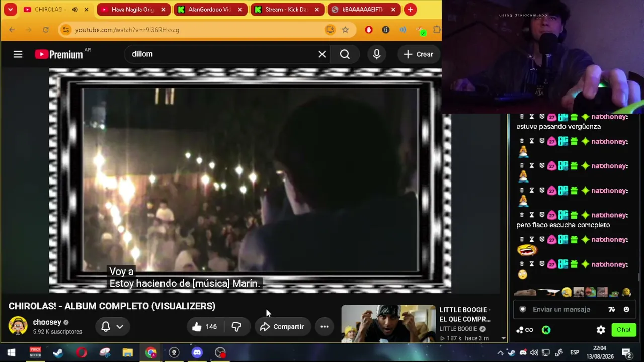644x362 pixels.
Task: Open Voicemeeter from the taskbar
Action: 35,352
